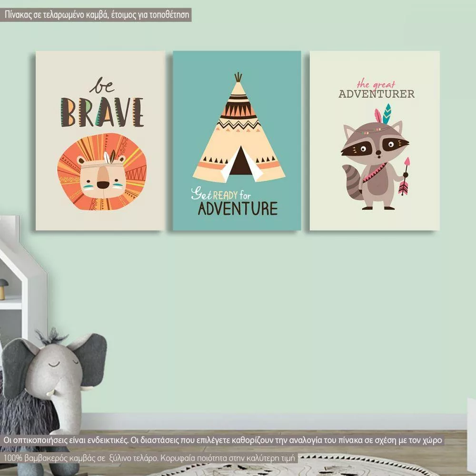
Task: Click the "BRAVE" patterned lettering
Action: pyautogui.click(x=102, y=112)
